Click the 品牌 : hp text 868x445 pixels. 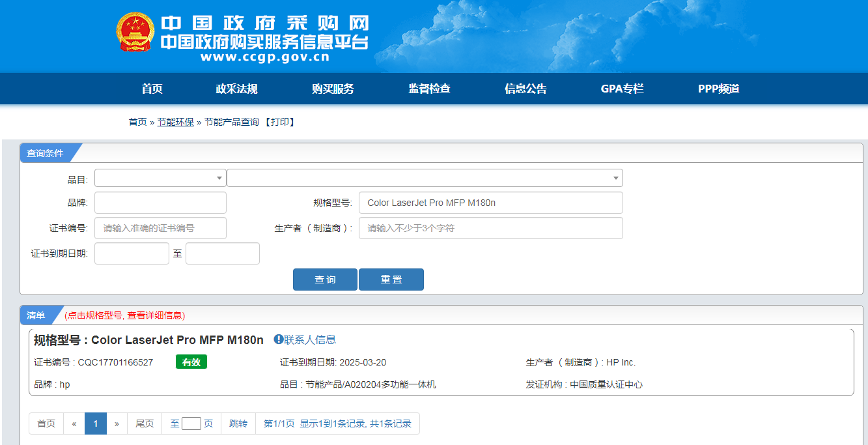coord(52,384)
